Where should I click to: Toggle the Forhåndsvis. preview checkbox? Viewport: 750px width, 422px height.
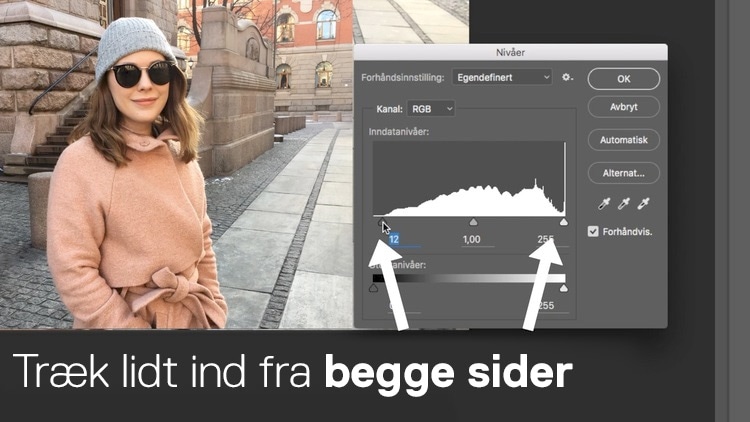pos(594,232)
